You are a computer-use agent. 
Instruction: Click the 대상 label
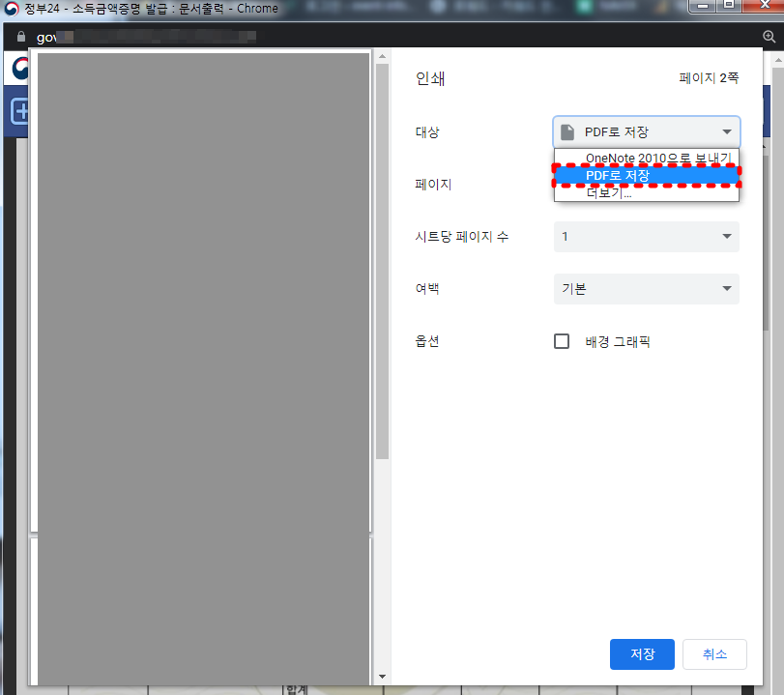click(x=427, y=132)
